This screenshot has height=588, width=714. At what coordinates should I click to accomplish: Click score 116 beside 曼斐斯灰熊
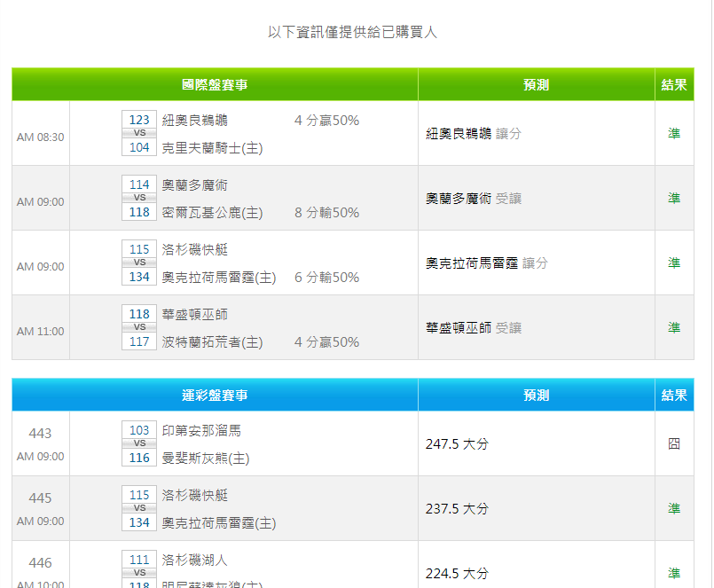point(139,458)
